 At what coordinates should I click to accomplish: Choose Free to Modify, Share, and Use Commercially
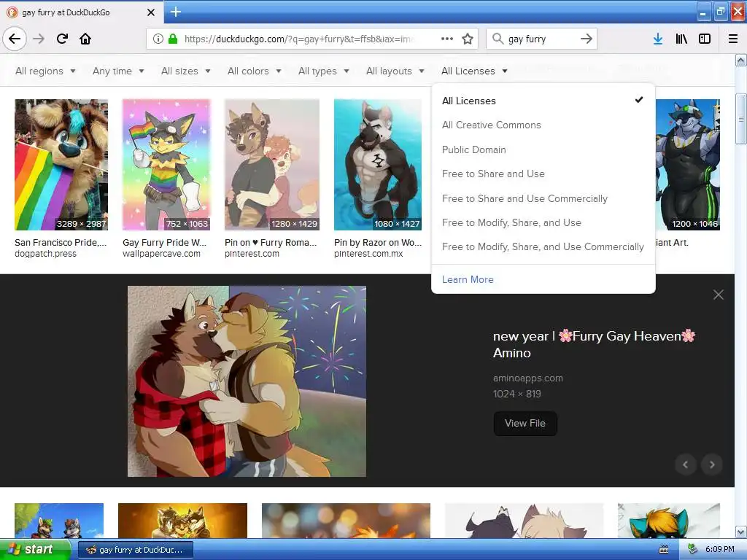[543, 246]
